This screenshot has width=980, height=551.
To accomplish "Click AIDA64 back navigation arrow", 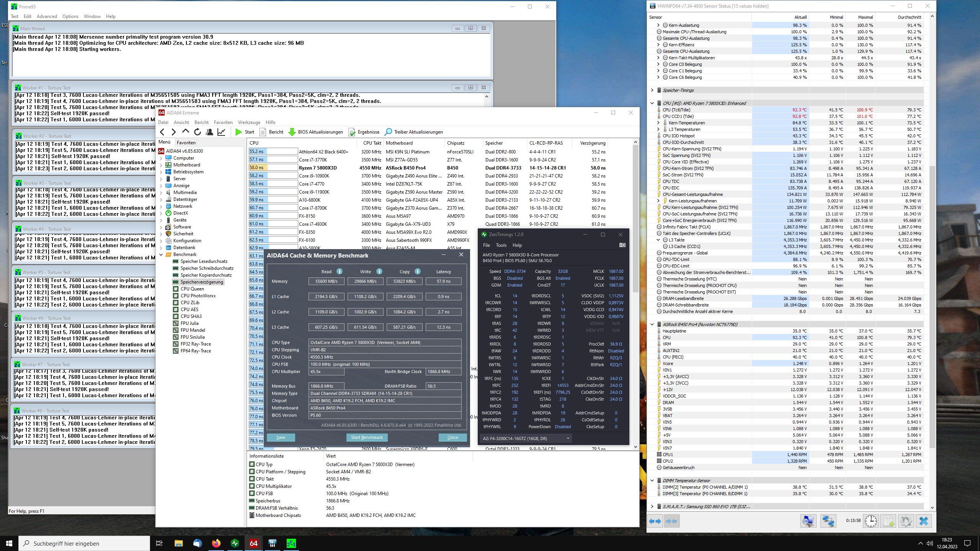I will [x=162, y=132].
